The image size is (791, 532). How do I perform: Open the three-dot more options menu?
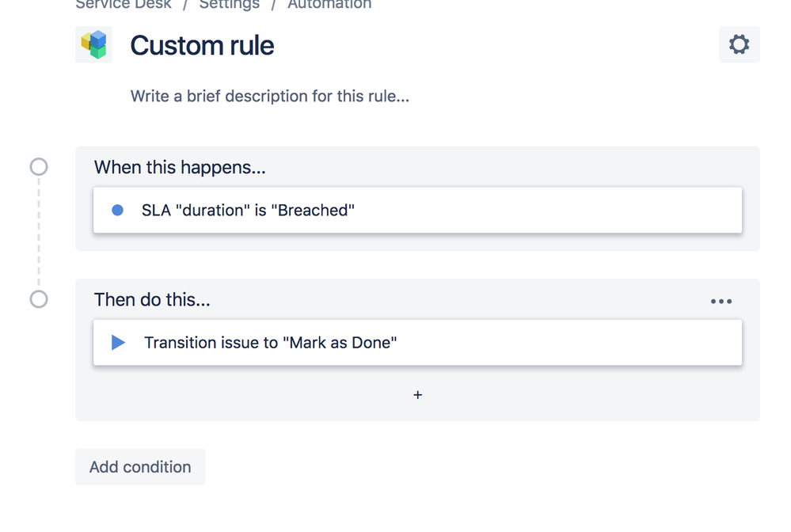(721, 301)
